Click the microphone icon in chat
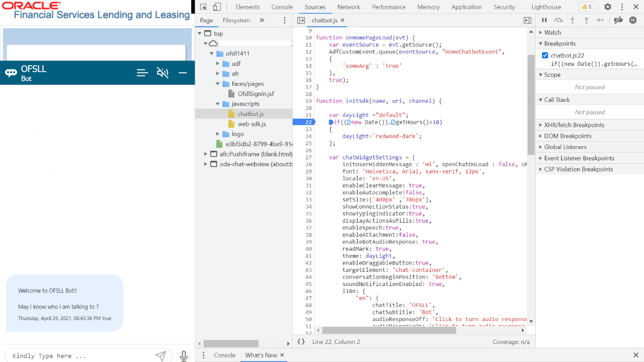 coord(184,356)
